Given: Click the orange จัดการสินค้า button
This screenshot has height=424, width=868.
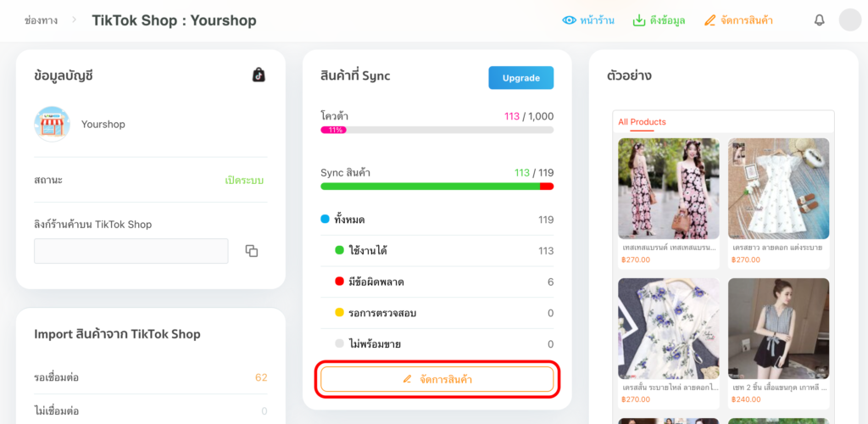Looking at the screenshot, I should (x=437, y=379).
